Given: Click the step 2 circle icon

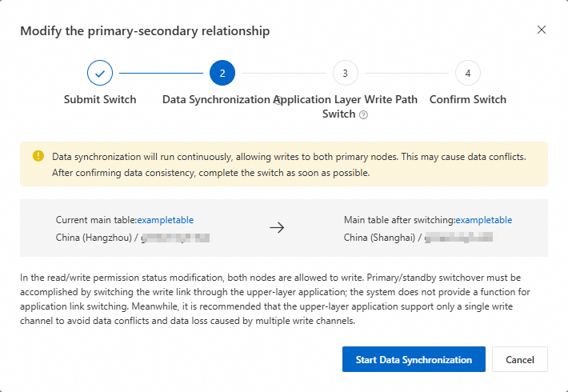Looking at the screenshot, I should click(222, 74).
